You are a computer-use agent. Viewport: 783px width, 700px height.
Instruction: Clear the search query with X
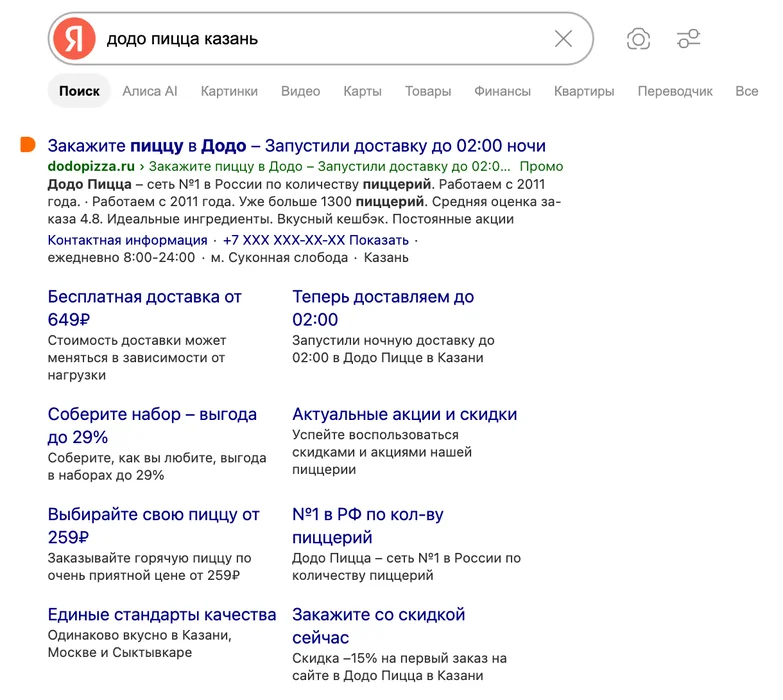(563, 38)
